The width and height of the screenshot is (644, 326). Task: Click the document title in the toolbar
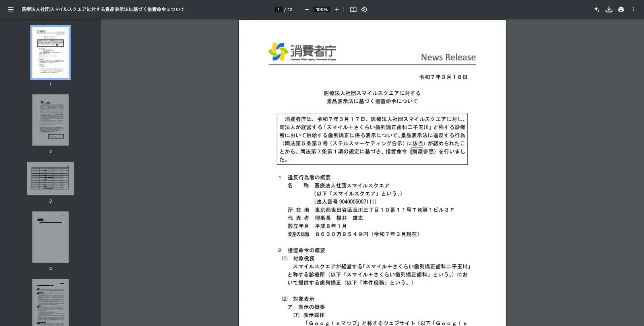click(x=103, y=9)
